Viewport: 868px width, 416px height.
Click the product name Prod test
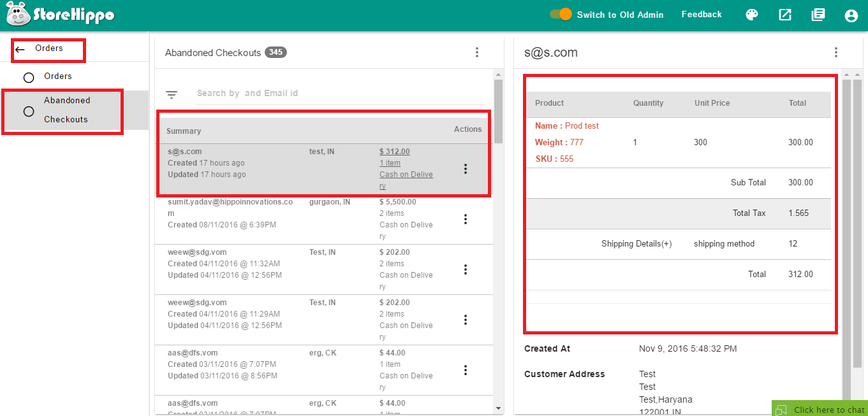click(582, 126)
